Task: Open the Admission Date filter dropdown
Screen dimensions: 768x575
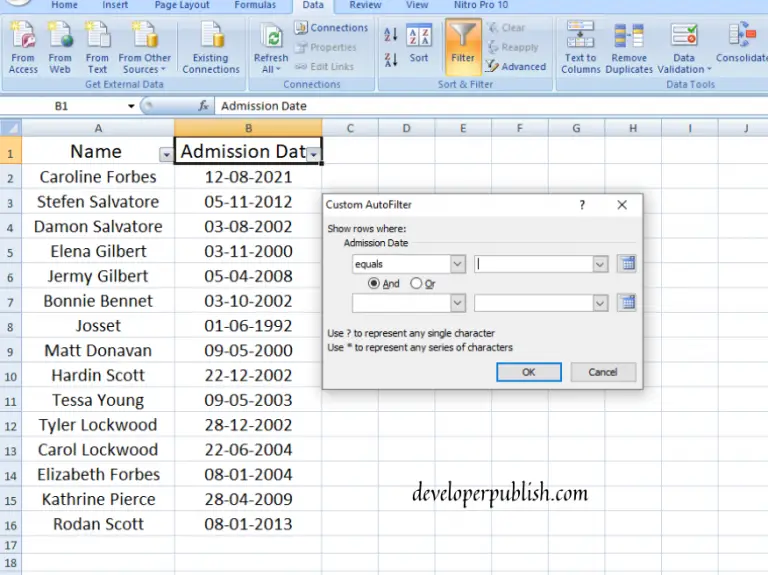Action: tap(313, 155)
